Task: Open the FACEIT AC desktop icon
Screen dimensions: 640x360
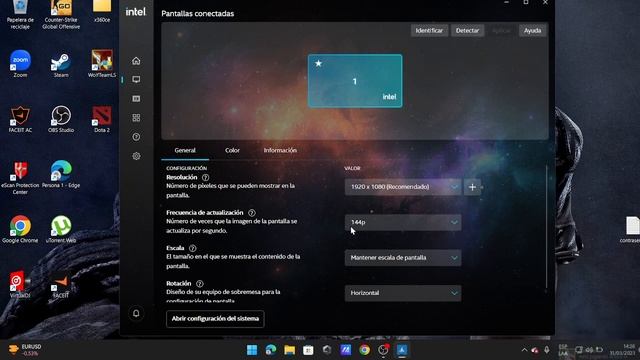Action: (x=20, y=119)
